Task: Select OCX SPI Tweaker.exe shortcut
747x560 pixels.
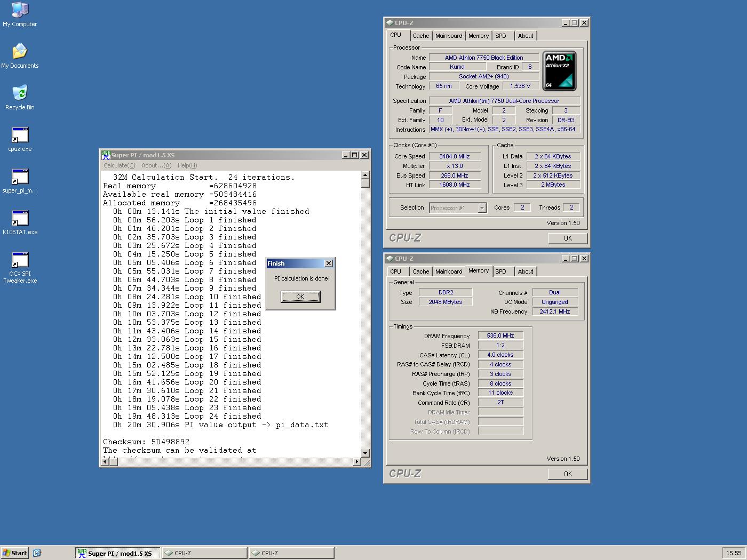Action: [20, 267]
